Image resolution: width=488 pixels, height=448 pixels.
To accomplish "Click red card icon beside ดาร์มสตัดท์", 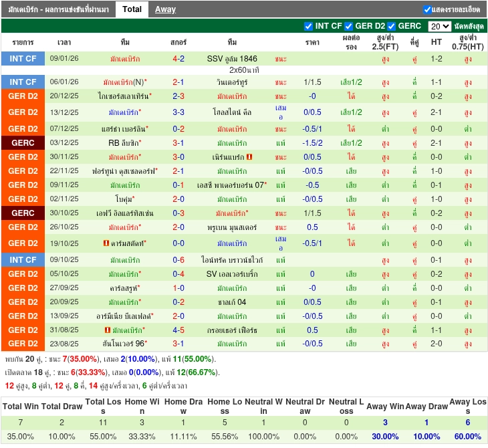I will pos(106,243).
